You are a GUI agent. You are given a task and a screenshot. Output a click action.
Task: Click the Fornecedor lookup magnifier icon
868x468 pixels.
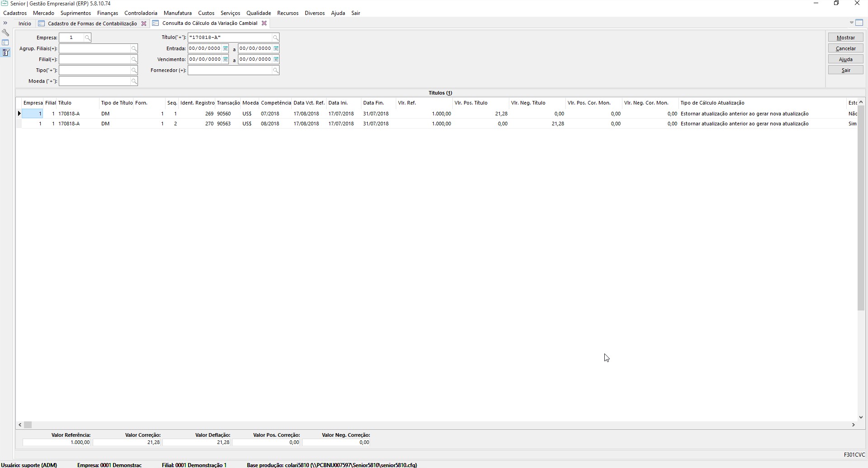tap(275, 70)
